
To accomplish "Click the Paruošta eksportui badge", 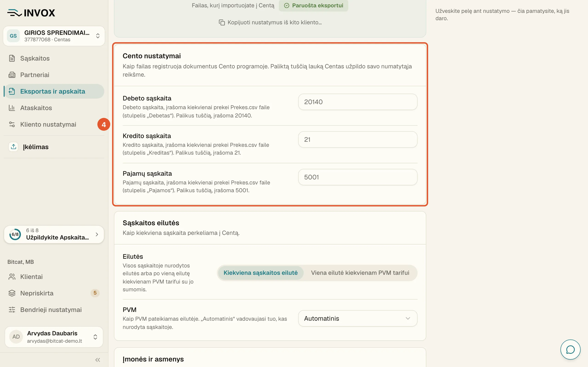I will [x=314, y=5].
